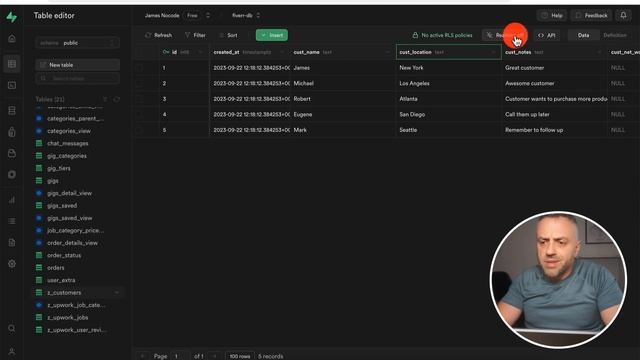This screenshot has height=360, width=640.
Task: Click the Feedback button
Action: tap(591, 16)
